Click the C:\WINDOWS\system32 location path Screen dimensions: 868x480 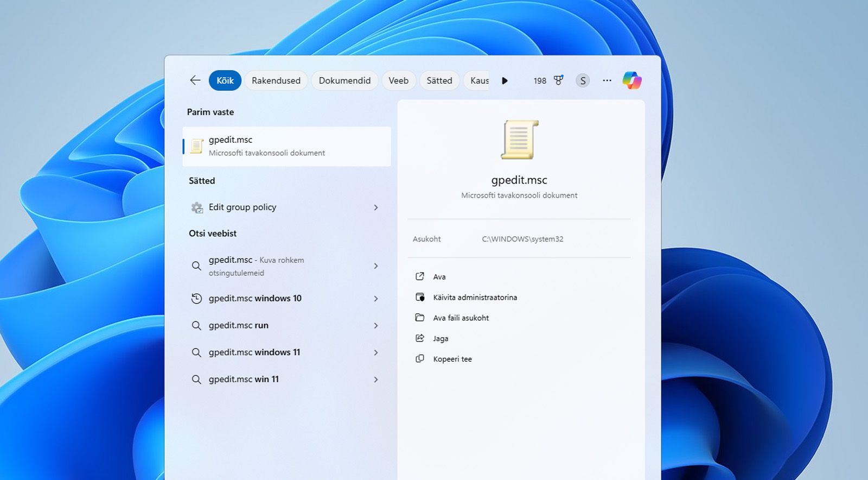[x=522, y=239]
